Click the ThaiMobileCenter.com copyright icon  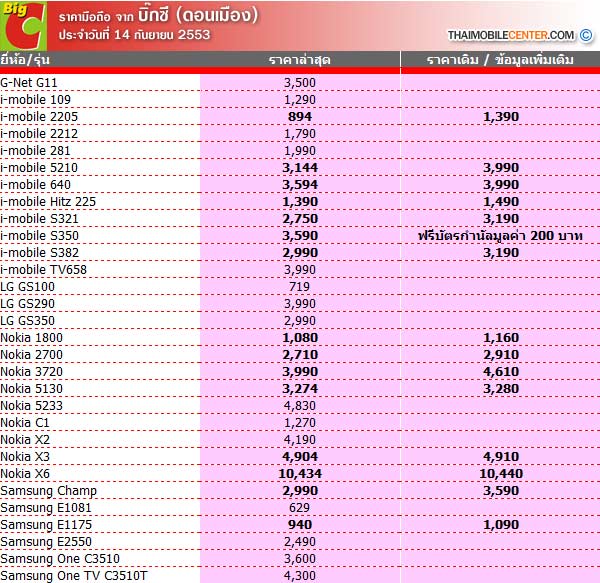pyautogui.click(x=586, y=35)
